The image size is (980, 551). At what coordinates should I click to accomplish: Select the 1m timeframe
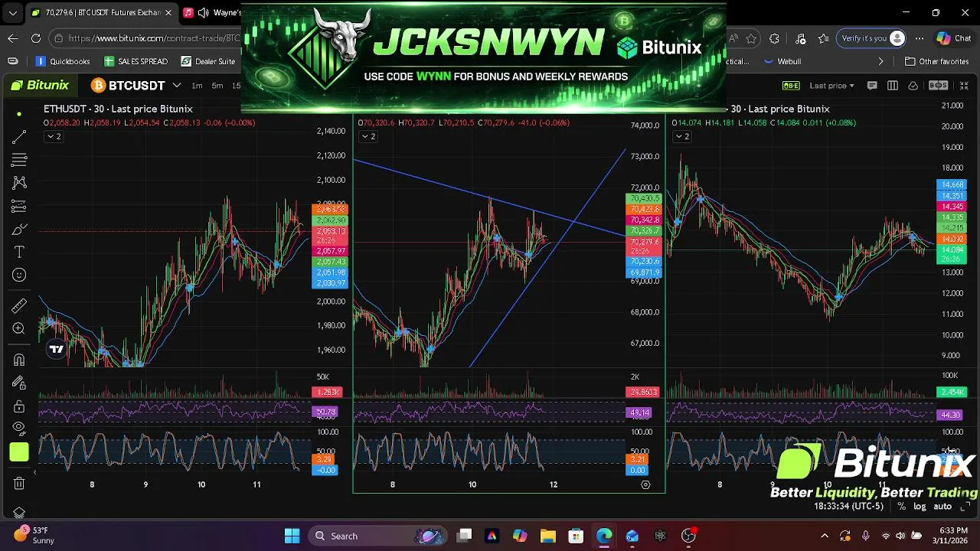197,86
